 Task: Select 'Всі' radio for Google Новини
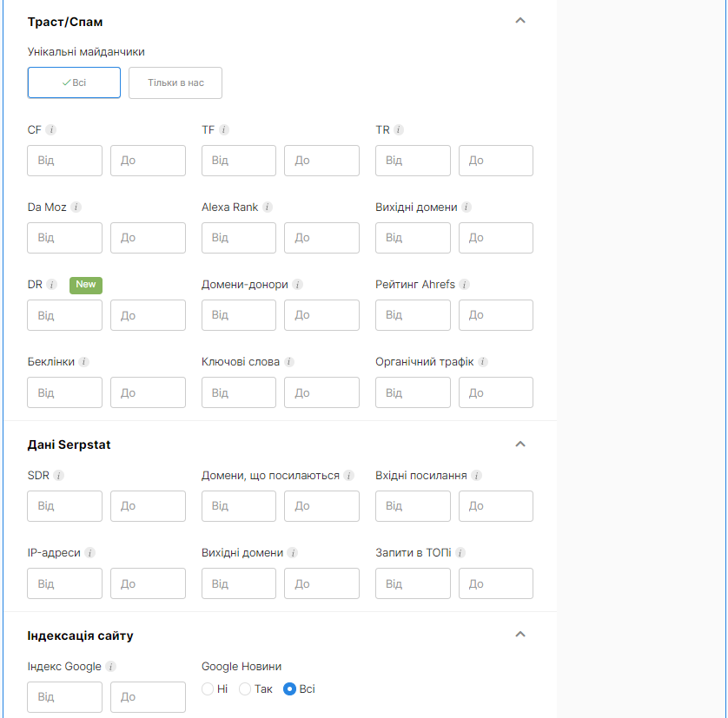tap(290, 689)
